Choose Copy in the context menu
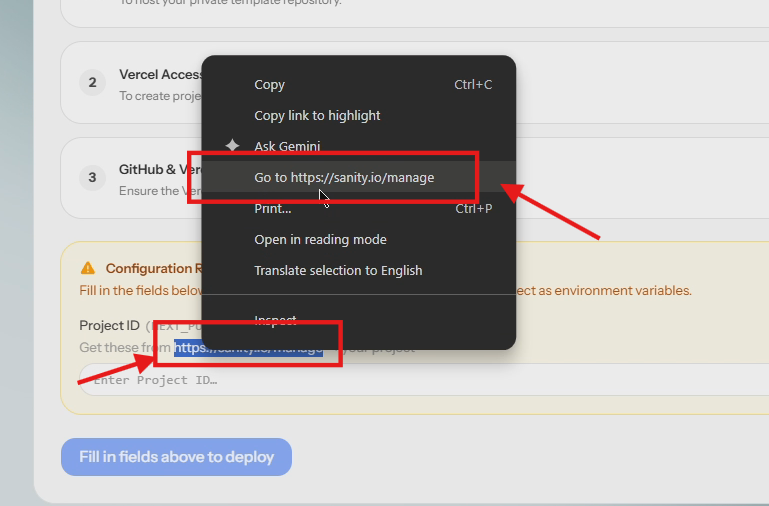 (359, 84)
